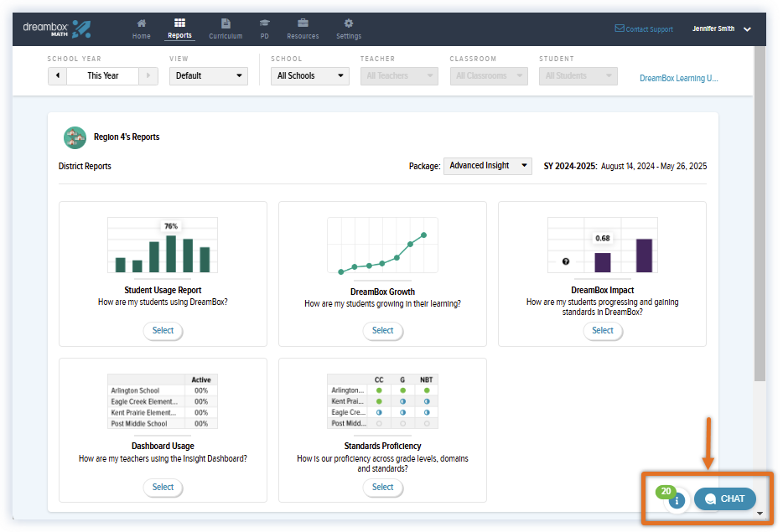783x532 pixels.
Task: Click the Standards Proficiency grid thumbnail
Action: tap(382, 401)
